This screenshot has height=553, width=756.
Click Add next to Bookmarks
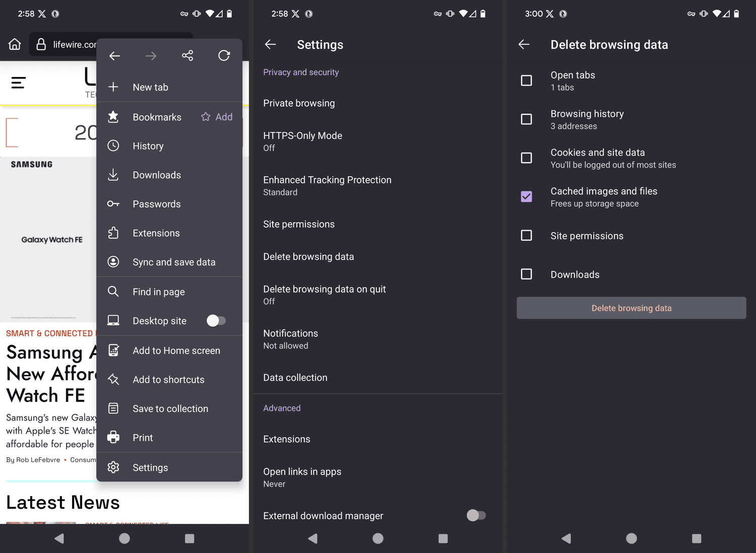coord(217,117)
